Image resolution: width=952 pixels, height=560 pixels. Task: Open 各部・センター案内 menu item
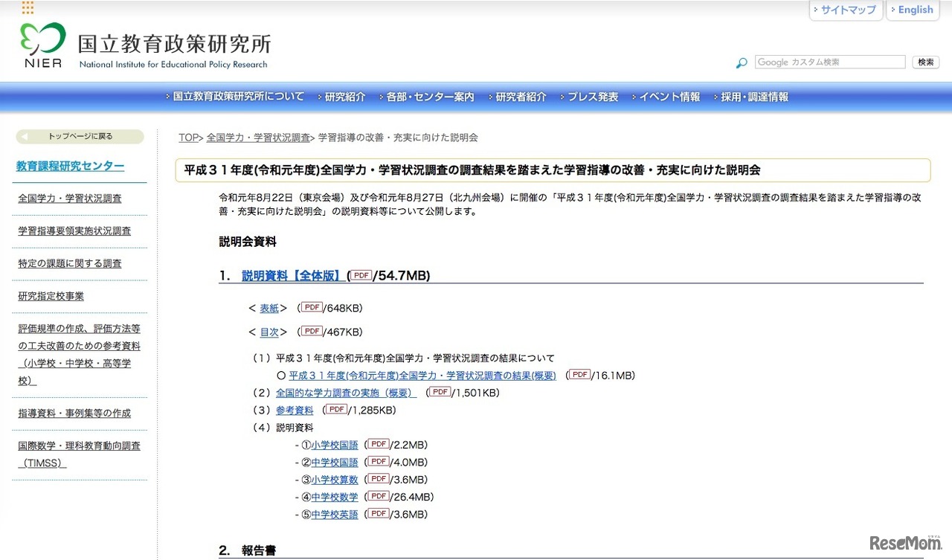click(x=430, y=97)
